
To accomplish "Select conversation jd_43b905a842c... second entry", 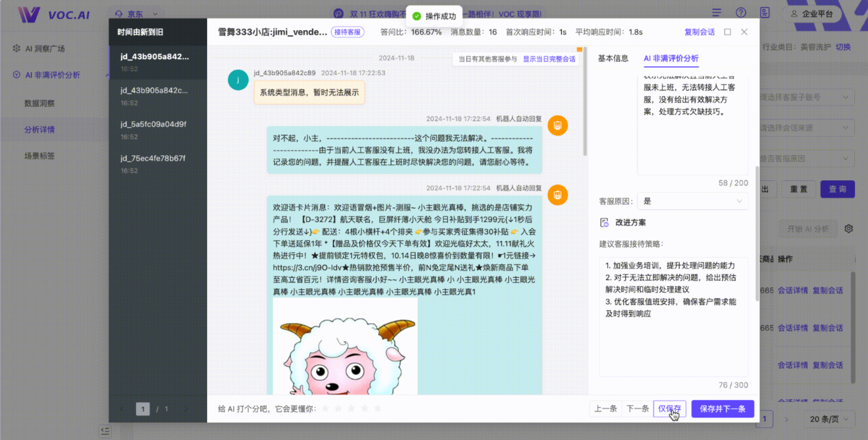I will [x=158, y=96].
